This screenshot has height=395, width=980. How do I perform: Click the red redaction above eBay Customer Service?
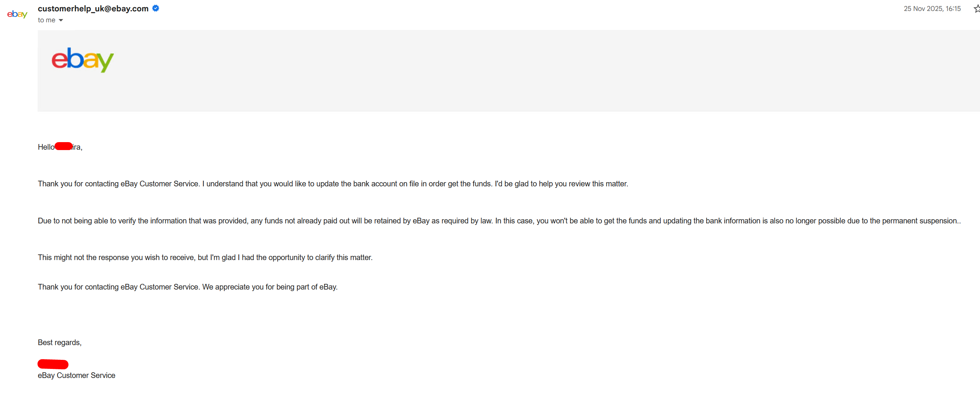click(53, 364)
